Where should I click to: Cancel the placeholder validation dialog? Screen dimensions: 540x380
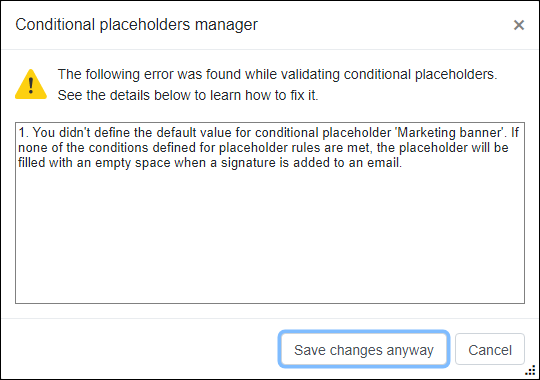pyautogui.click(x=490, y=350)
